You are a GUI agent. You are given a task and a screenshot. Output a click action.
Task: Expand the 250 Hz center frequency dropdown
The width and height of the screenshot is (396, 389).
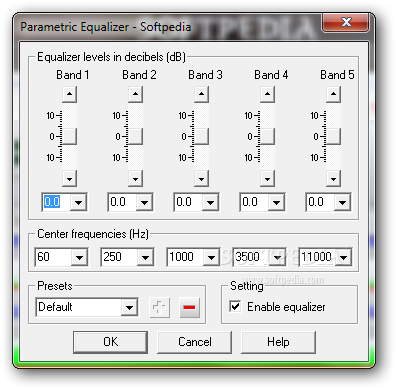click(145, 257)
